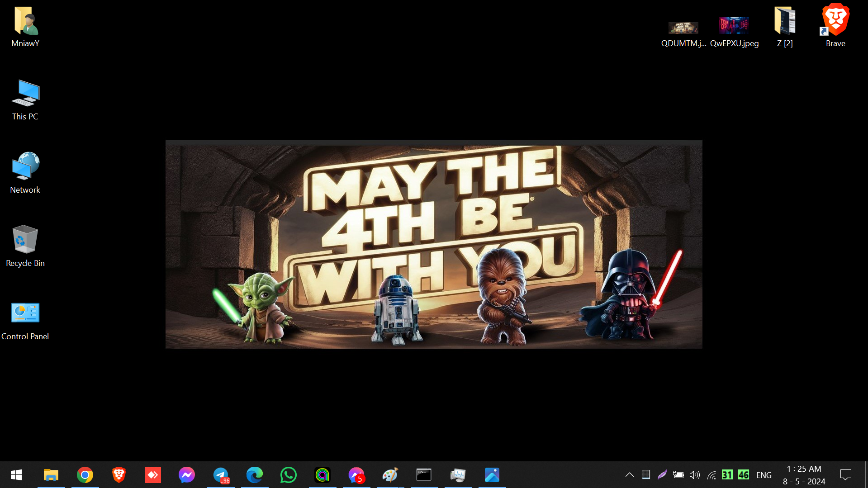Open the Windows Start menu
The height and width of the screenshot is (488, 868).
pos(16,475)
